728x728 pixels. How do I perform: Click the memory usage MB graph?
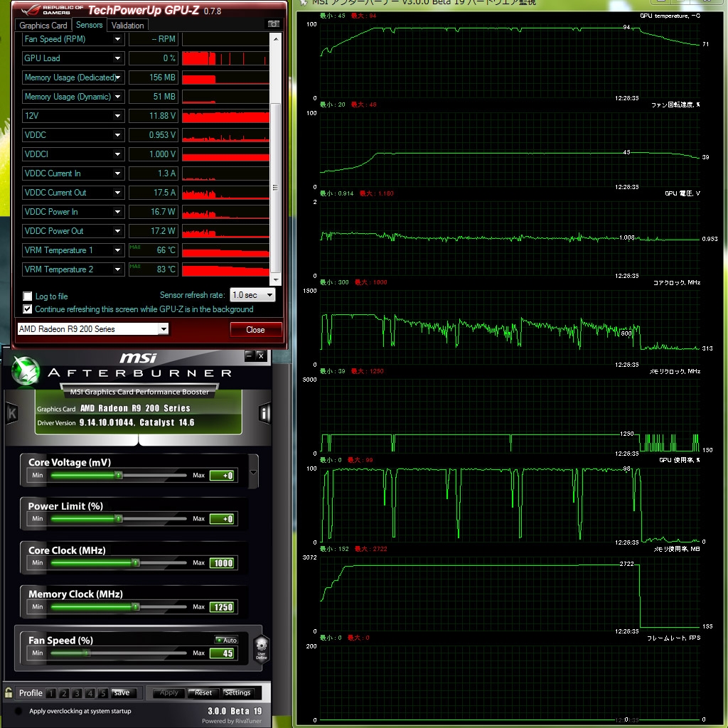pos(510,594)
